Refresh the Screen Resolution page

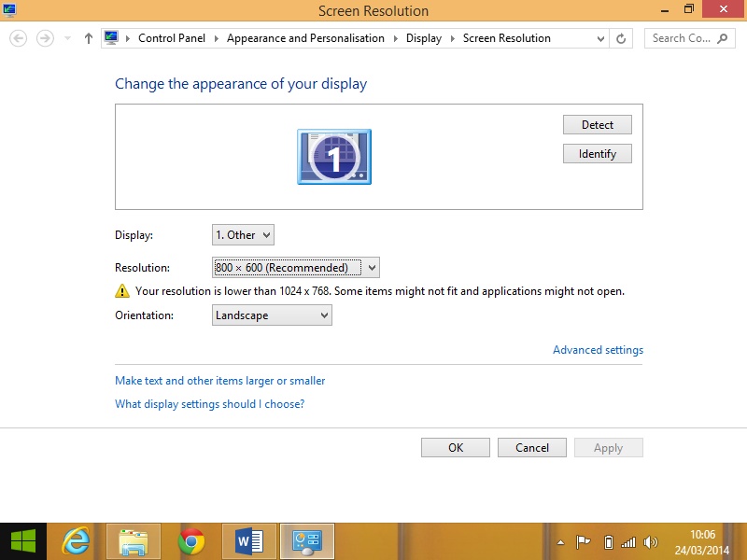(x=621, y=38)
